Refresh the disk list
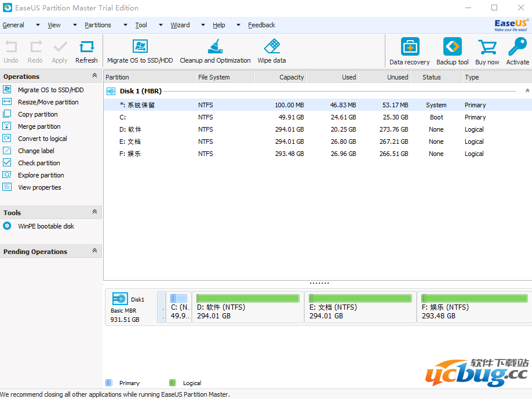Image resolution: width=532 pixels, height=399 pixels. pos(86,52)
